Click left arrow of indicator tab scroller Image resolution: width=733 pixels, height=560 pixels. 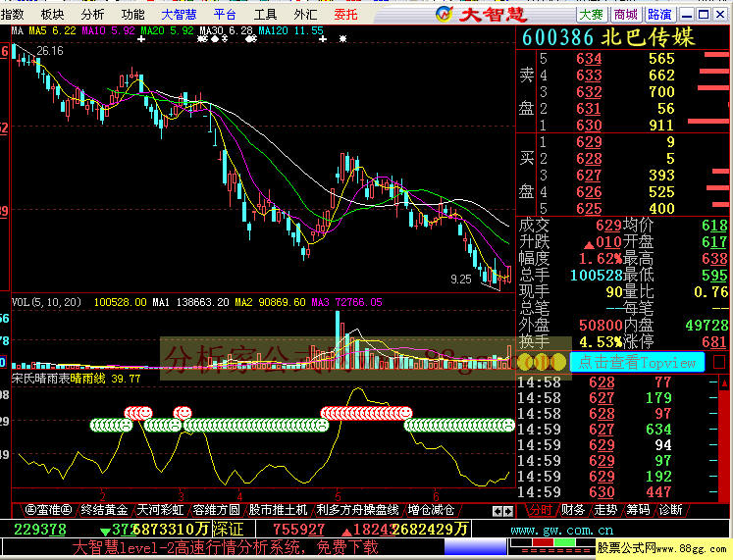pos(497,511)
